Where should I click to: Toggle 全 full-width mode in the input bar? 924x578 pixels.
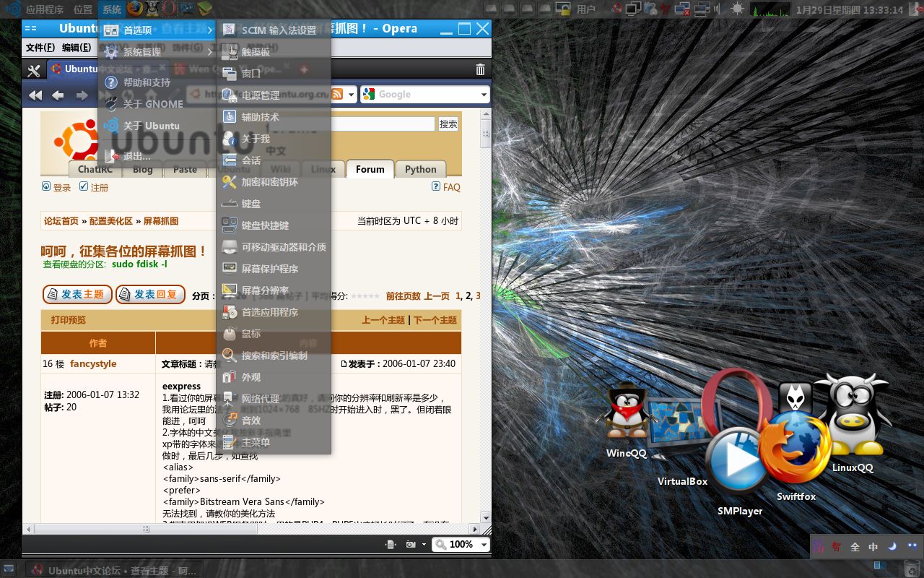click(855, 547)
